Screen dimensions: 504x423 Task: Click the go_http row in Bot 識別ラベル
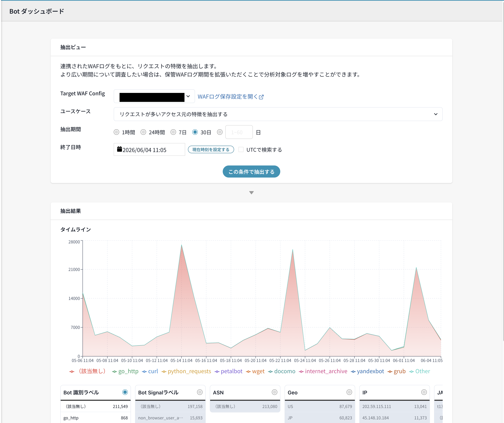click(96, 418)
